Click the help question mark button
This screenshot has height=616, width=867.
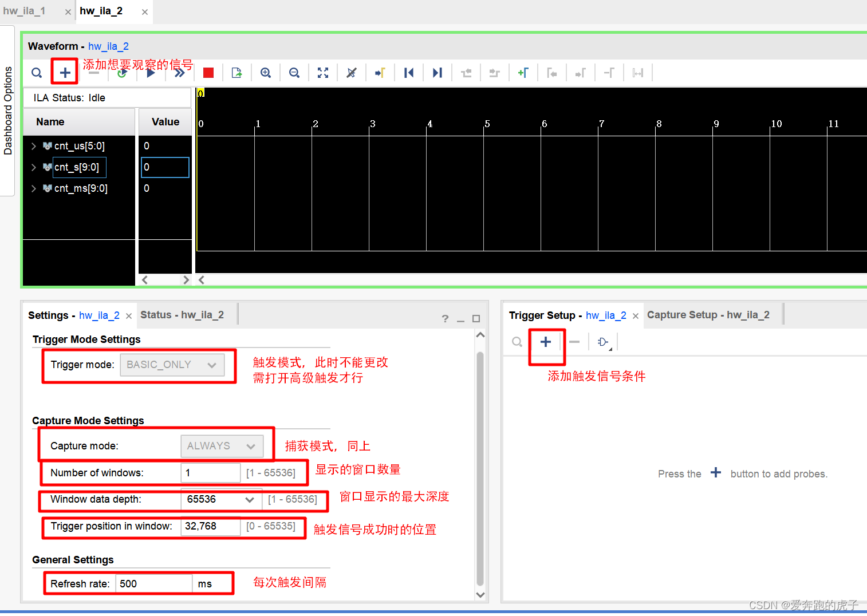tap(445, 318)
